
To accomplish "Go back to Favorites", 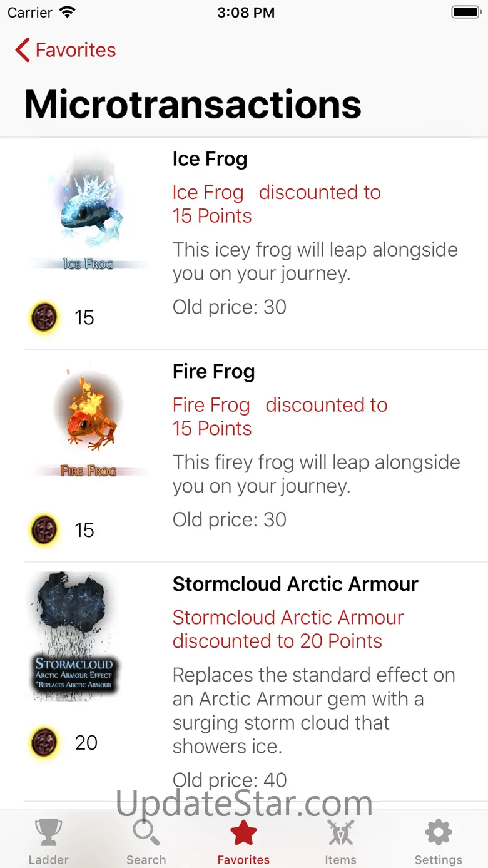I will [x=66, y=50].
